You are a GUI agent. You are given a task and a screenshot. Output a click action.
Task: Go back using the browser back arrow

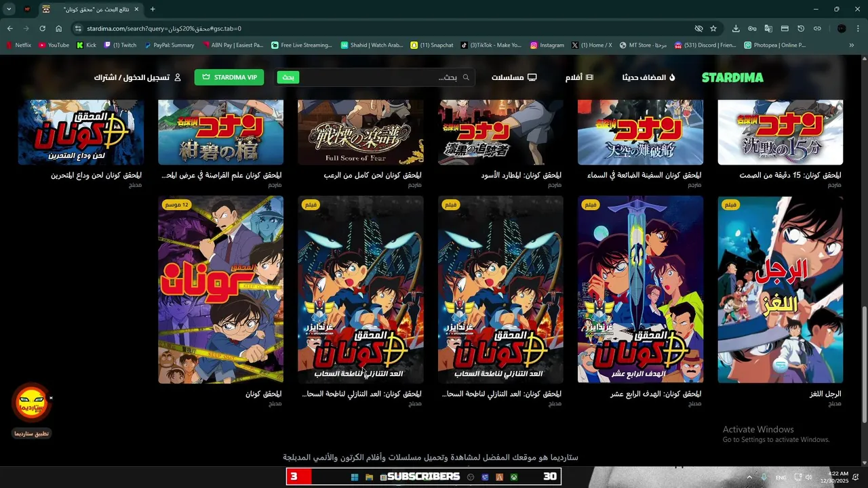[x=9, y=28]
